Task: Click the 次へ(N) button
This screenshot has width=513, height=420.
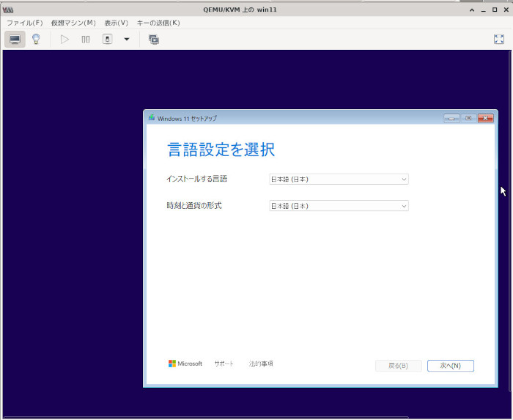Action: click(x=451, y=366)
